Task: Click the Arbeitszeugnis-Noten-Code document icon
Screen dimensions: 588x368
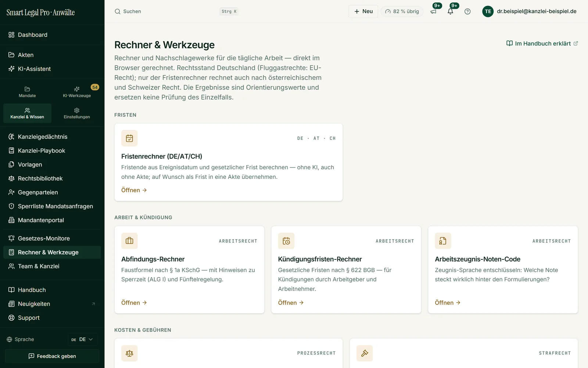Action: click(x=443, y=241)
